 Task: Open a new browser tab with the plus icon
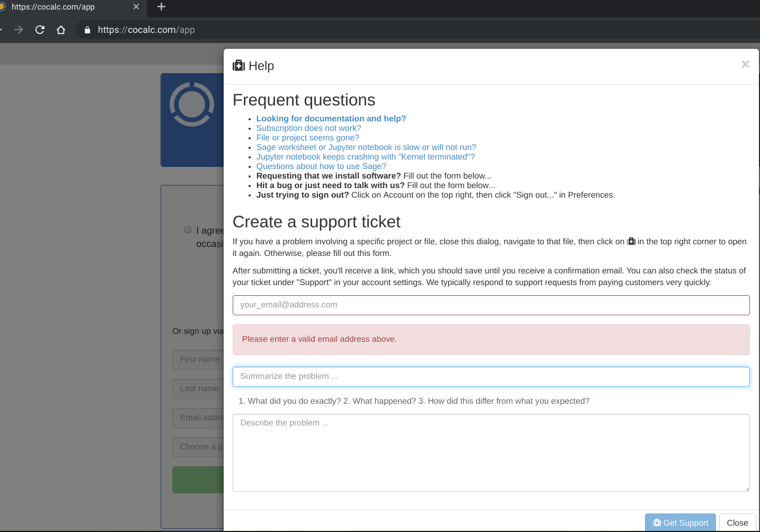click(x=161, y=7)
